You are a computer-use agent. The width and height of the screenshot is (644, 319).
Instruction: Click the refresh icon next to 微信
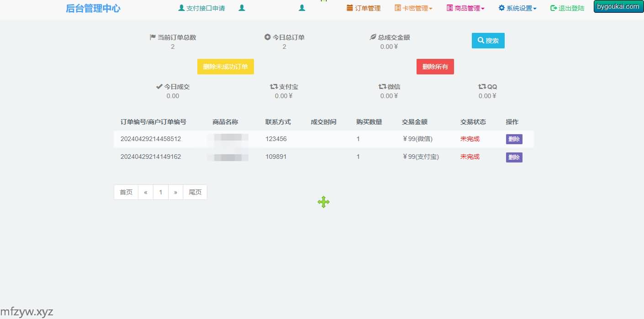click(382, 86)
